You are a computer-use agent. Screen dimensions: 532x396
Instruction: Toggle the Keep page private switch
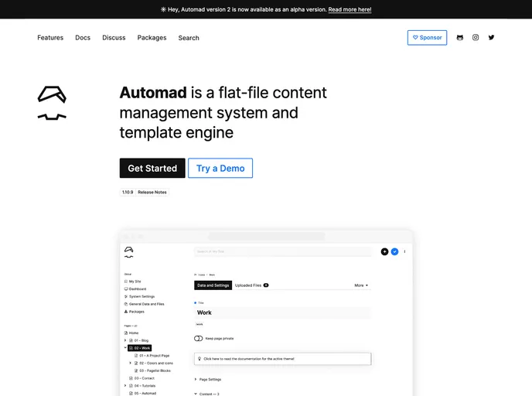point(199,338)
